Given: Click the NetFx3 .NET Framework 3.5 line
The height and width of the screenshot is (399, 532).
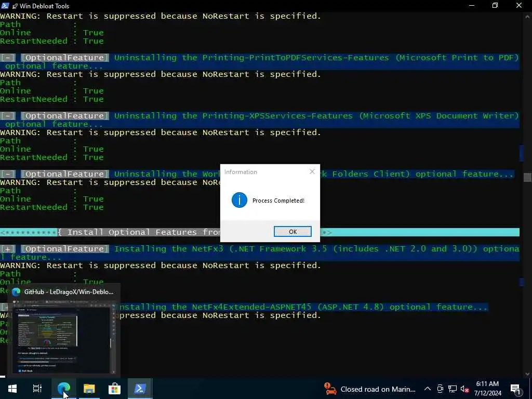Looking at the screenshot, I should pyautogui.click(x=260, y=253).
